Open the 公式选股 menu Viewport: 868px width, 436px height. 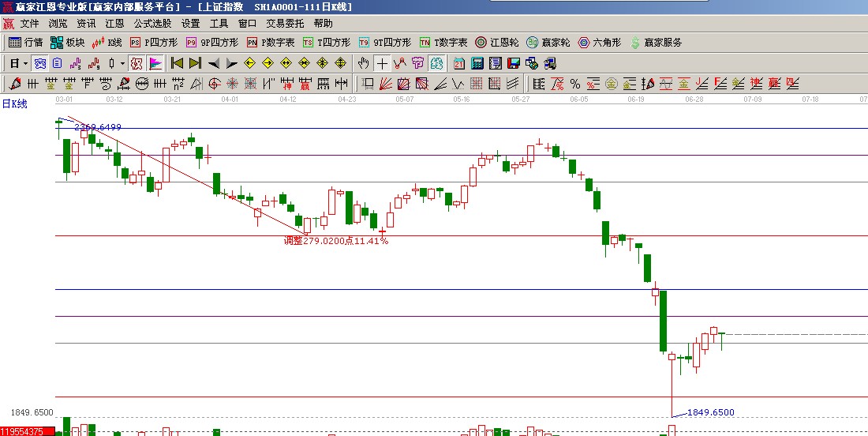point(153,24)
